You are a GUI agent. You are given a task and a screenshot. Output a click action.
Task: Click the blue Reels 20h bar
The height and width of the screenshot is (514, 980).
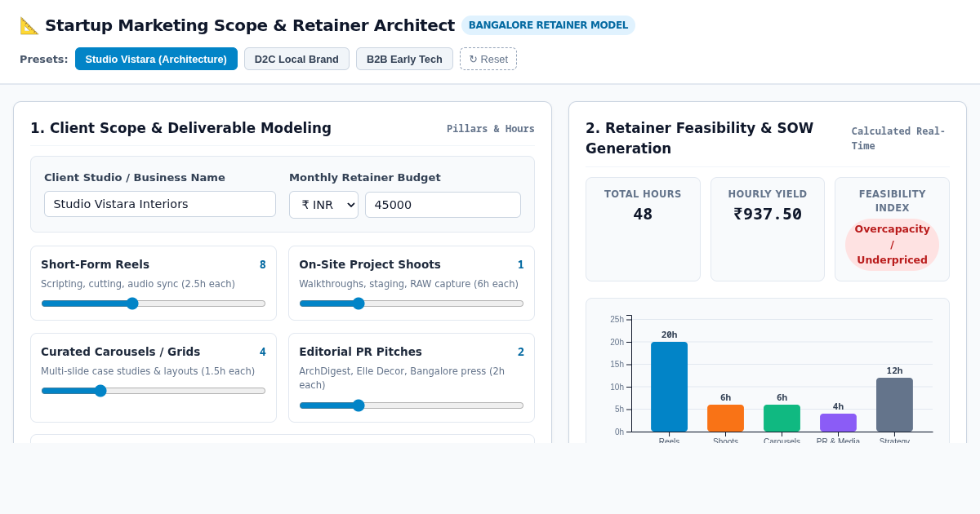(669, 387)
